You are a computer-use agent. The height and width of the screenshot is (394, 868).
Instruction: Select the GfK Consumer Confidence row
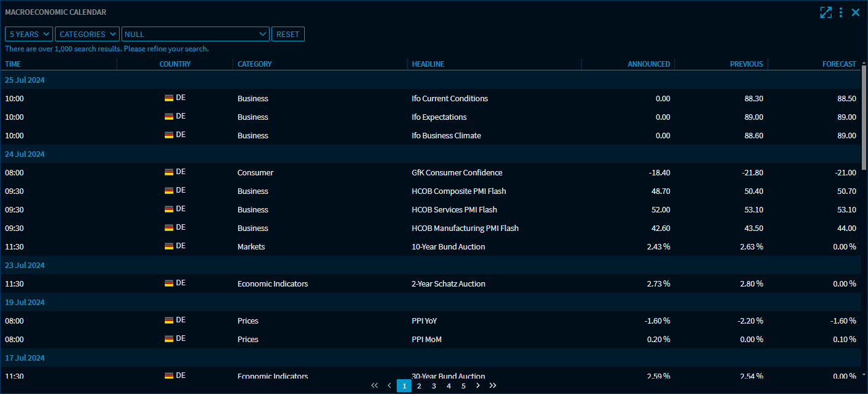pos(432,173)
